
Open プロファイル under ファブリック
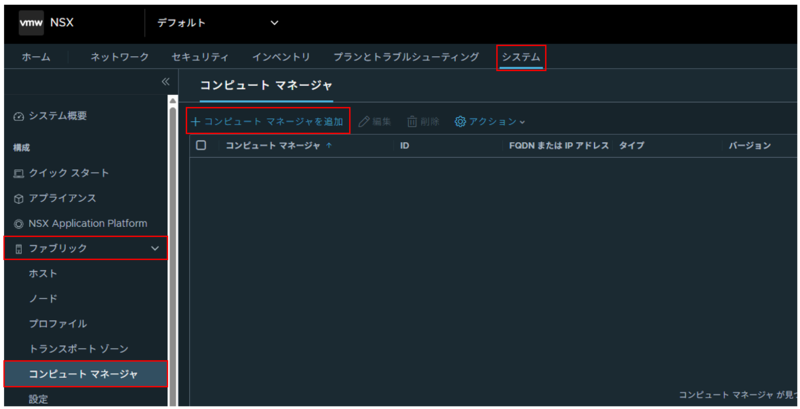coord(58,323)
